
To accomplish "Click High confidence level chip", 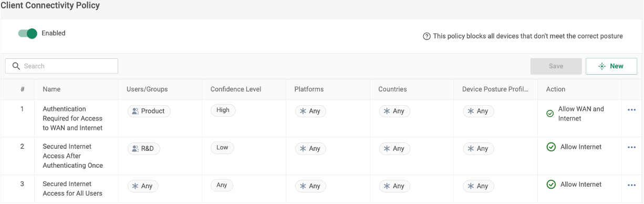I will coord(223,110).
